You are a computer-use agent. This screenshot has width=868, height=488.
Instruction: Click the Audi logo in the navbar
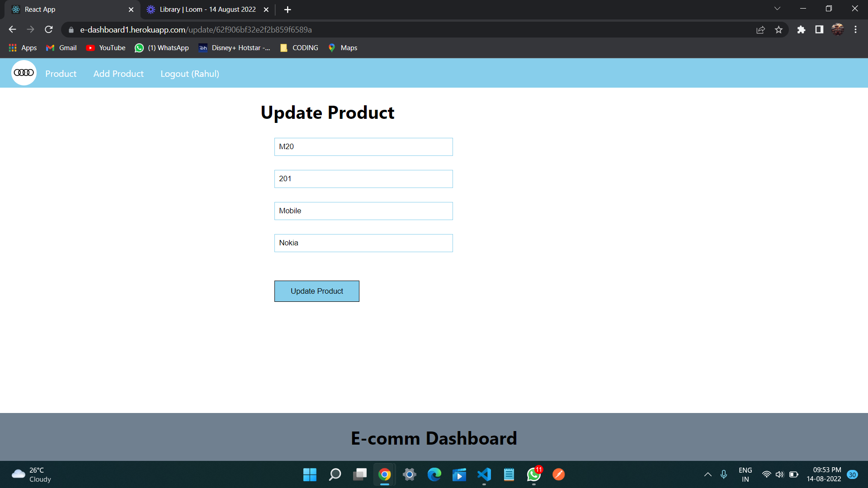(x=23, y=72)
